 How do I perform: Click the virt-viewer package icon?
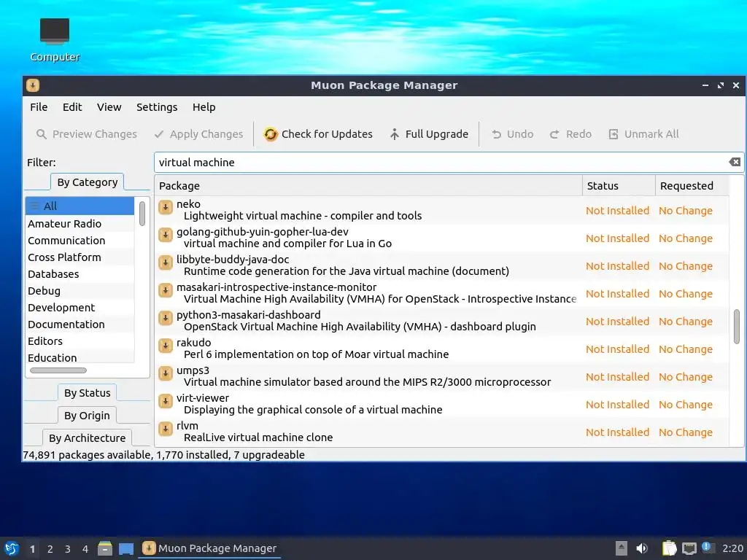[x=166, y=401]
